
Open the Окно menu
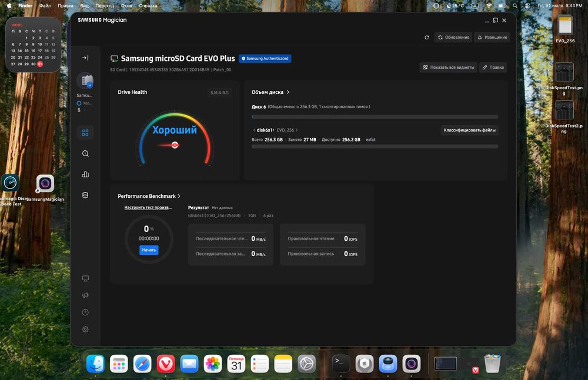126,6
